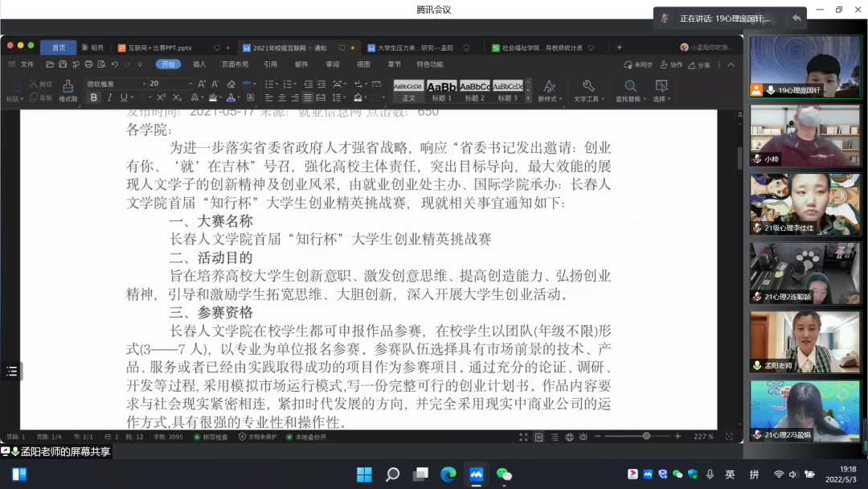Click the fullscreen icon in status bar

pyautogui.click(x=523, y=437)
